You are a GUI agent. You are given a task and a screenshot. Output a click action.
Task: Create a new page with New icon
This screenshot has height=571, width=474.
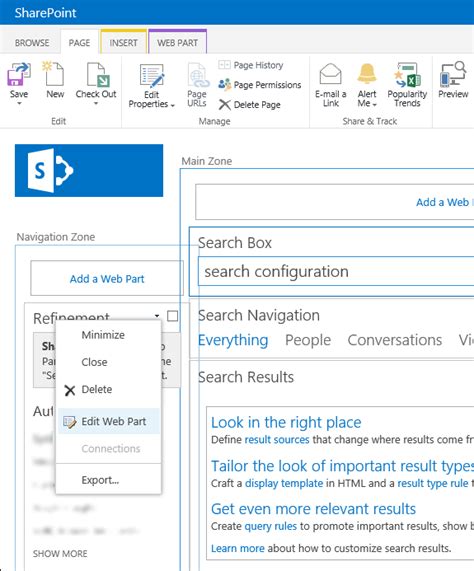point(54,74)
